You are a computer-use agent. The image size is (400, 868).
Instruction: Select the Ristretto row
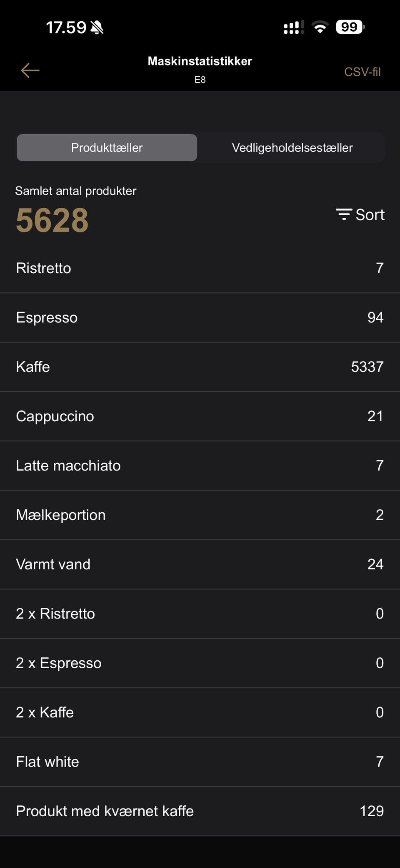(200, 268)
